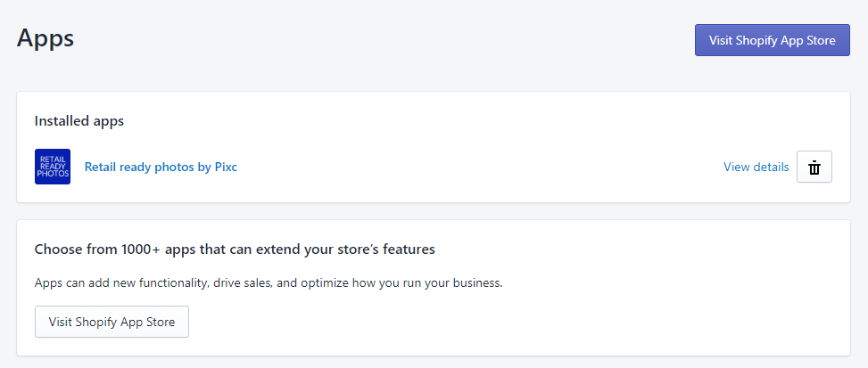868x368 pixels.
Task: Visit the App Store from the page header
Action: 772,40
